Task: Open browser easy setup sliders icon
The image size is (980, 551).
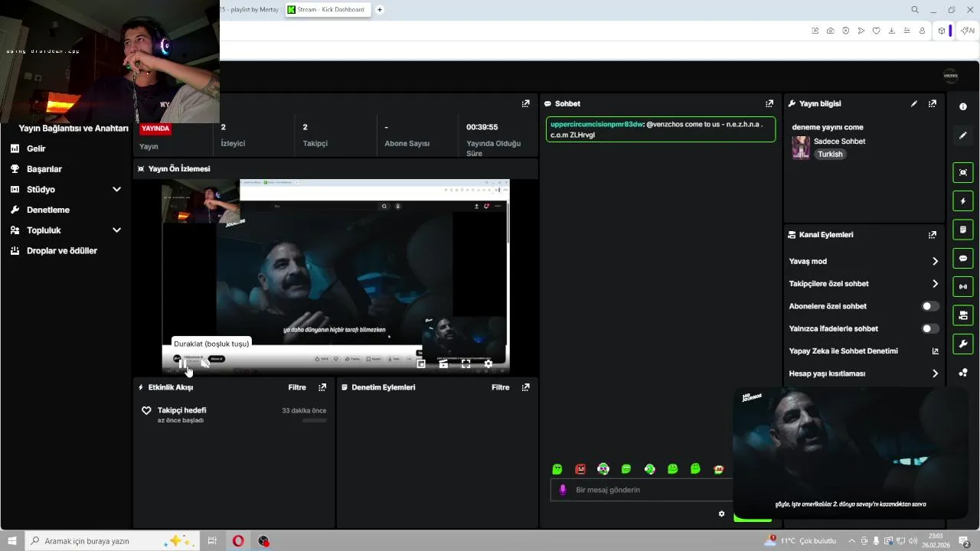Action: (907, 31)
